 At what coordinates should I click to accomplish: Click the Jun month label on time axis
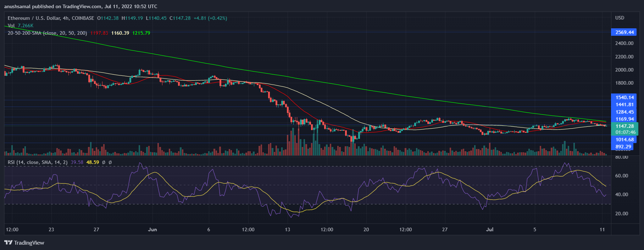point(152,229)
